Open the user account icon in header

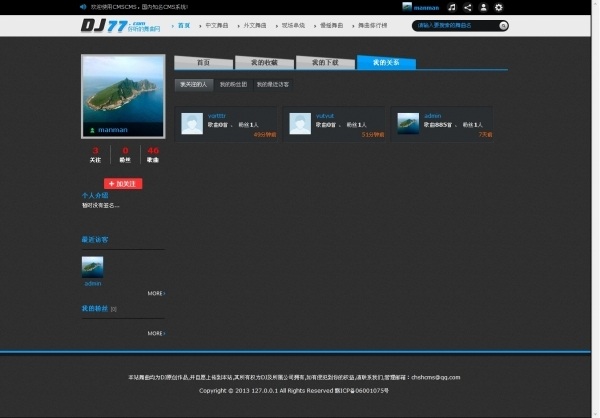point(483,7)
